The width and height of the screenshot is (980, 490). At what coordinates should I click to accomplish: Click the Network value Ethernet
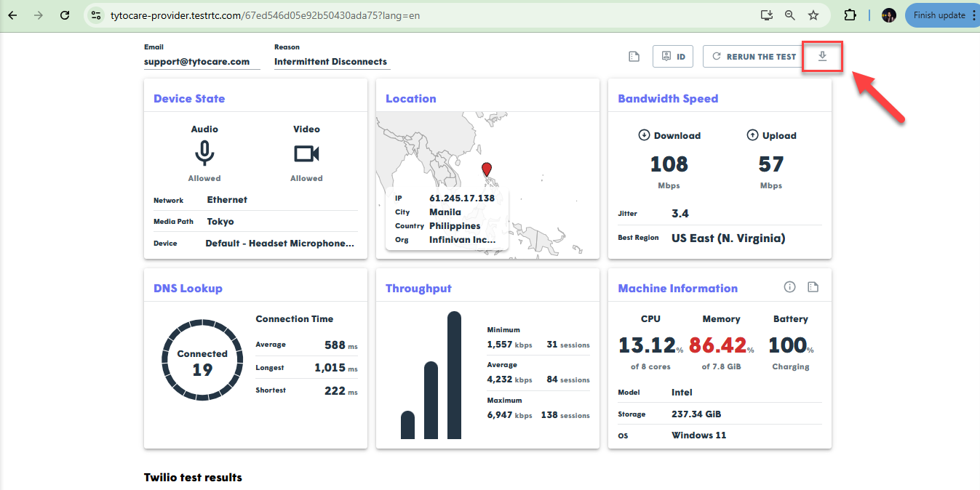click(x=227, y=199)
